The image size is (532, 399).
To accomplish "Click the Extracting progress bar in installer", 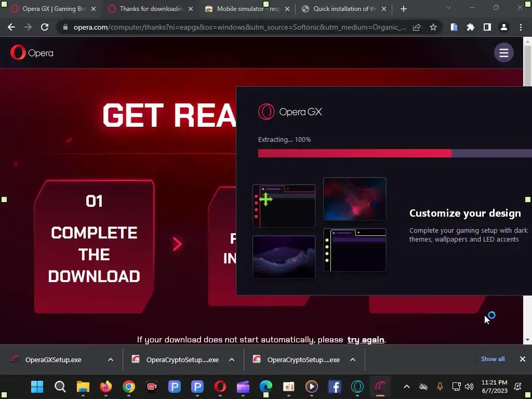I will pos(395,153).
